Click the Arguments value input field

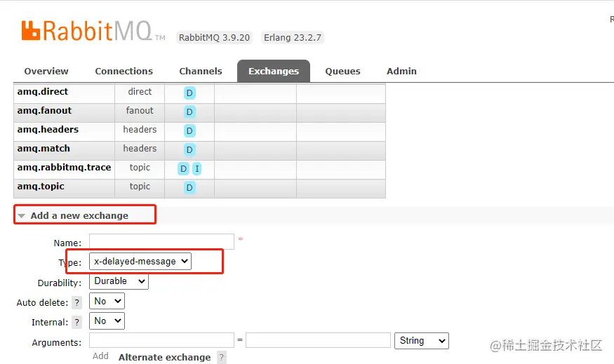click(x=319, y=340)
